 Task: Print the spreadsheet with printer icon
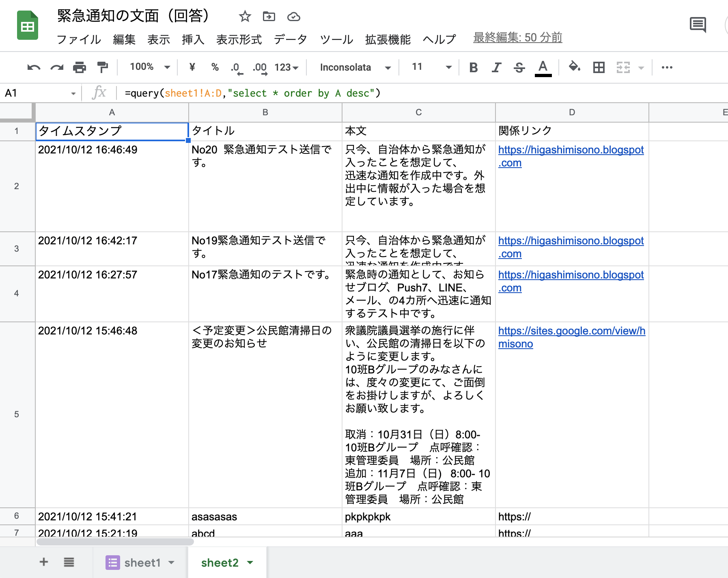click(x=80, y=67)
